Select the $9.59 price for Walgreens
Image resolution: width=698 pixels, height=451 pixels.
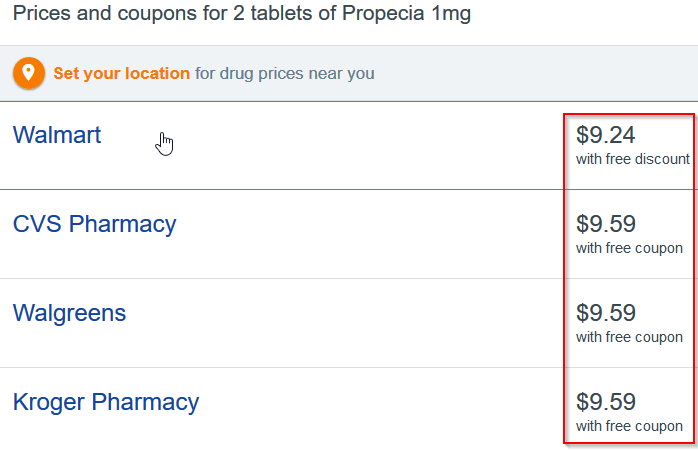pyautogui.click(x=605, y=313)
